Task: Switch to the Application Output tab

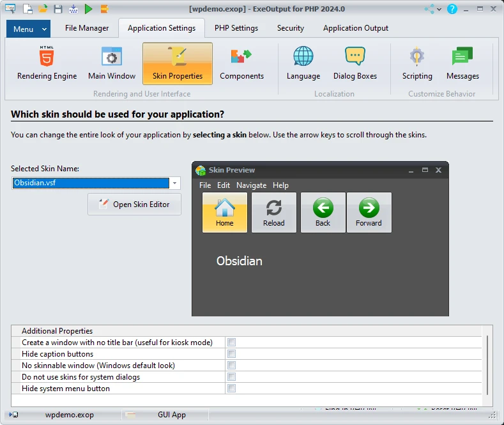Action: (x=355, y=28)
